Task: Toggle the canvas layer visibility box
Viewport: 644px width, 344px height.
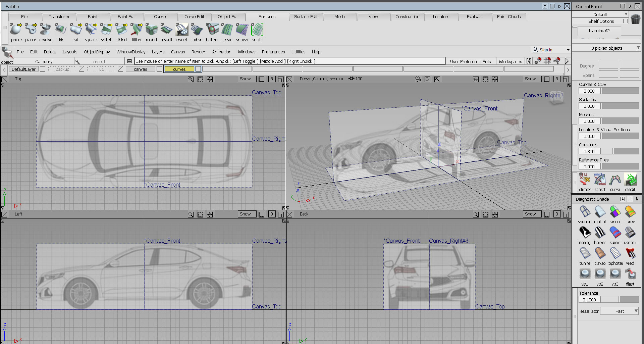Action: click(159, 69)
